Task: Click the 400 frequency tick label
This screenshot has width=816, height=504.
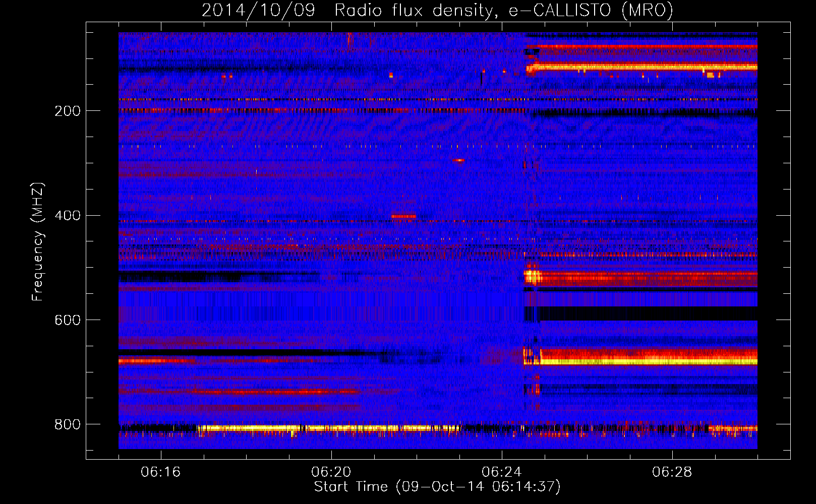Action: [68, 216]
